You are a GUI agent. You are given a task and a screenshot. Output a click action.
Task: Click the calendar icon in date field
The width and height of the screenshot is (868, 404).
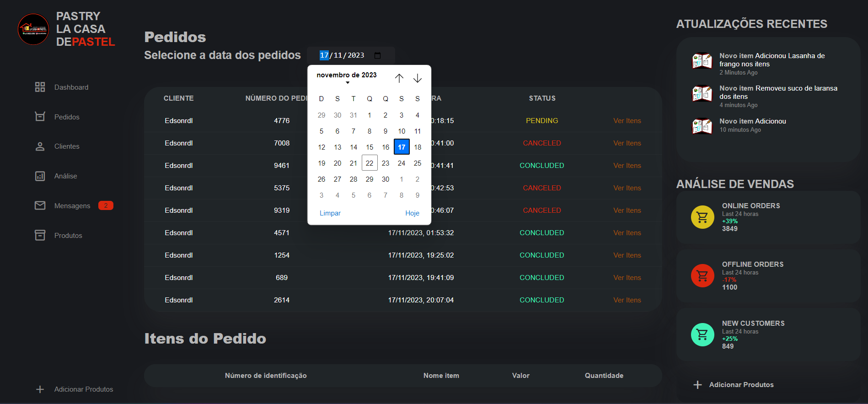(378, 55)
